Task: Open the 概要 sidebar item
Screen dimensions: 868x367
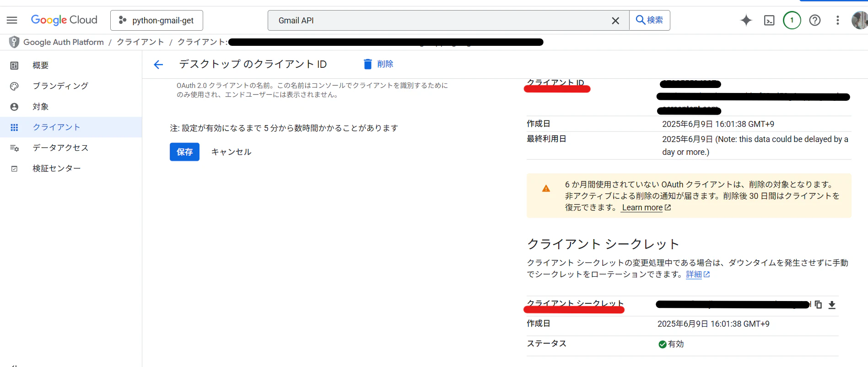Action: [x=71, y=66]
